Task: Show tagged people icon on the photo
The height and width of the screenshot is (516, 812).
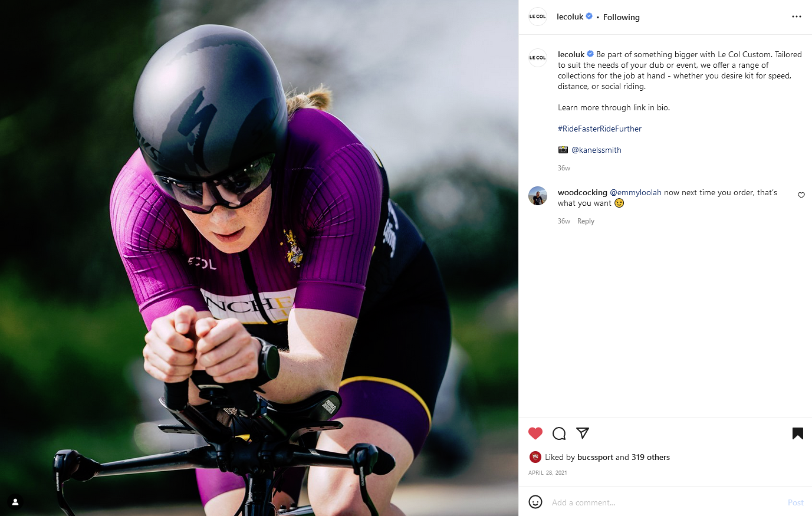Action: click(x=15, y=502)
